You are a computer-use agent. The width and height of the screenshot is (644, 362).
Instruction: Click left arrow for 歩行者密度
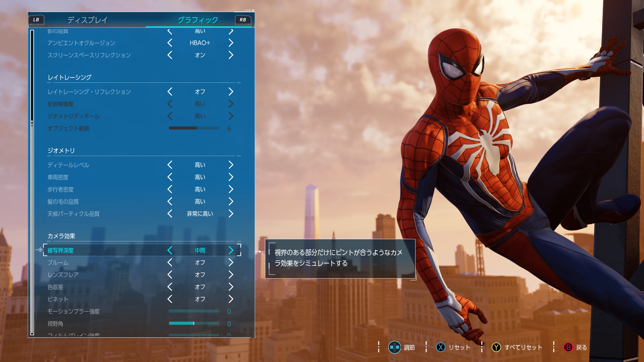tap(170, 189)
